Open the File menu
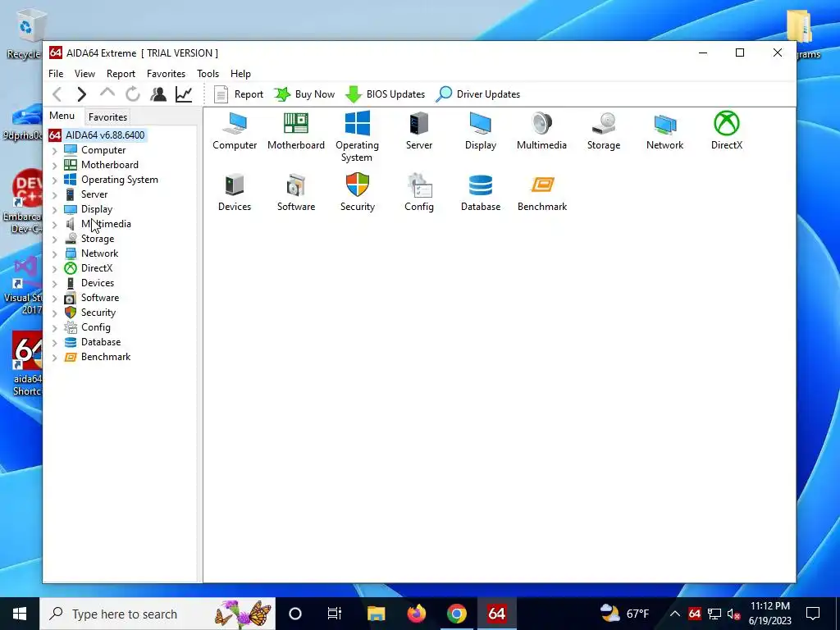The height and width of the screenshot is (630, 840). coord(56,73)
